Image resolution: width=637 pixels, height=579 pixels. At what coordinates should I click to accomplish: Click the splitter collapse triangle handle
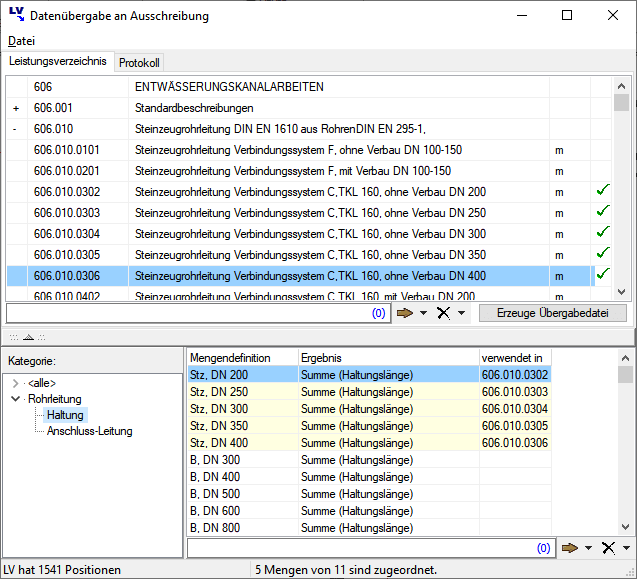[28, 337]
